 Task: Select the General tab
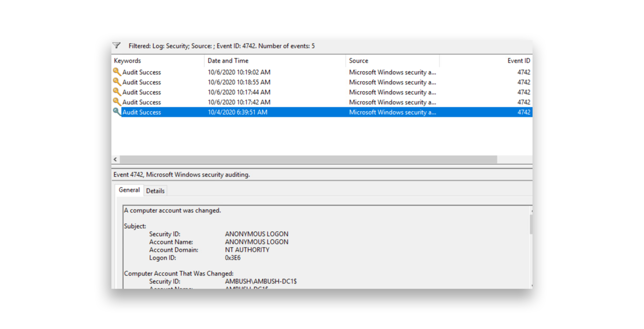[129, 190]
